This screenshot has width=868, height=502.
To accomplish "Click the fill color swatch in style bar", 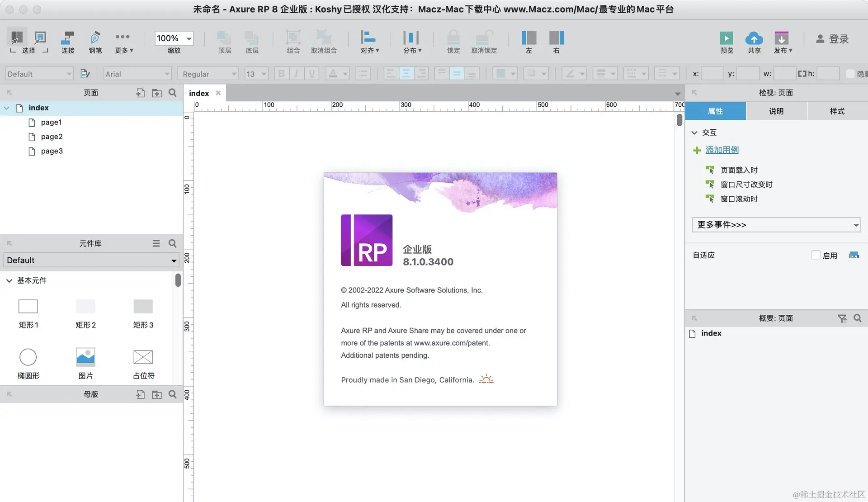I will coord(500,74).
